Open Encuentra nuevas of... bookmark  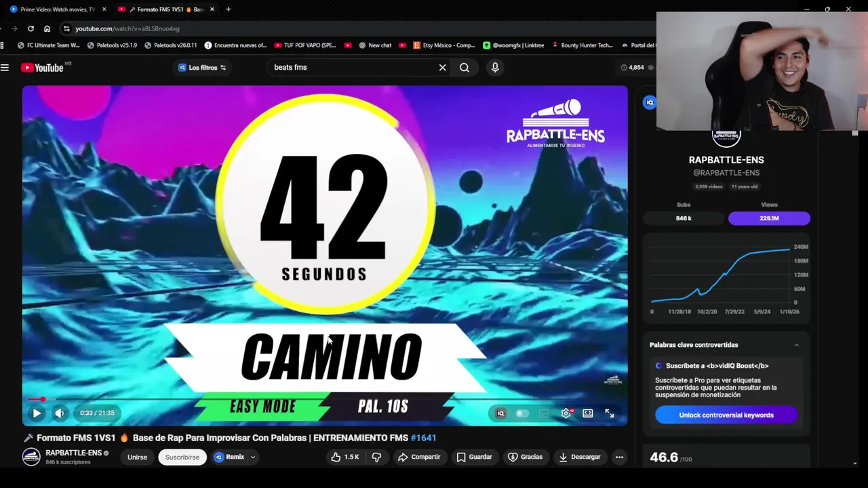point(235,45)
